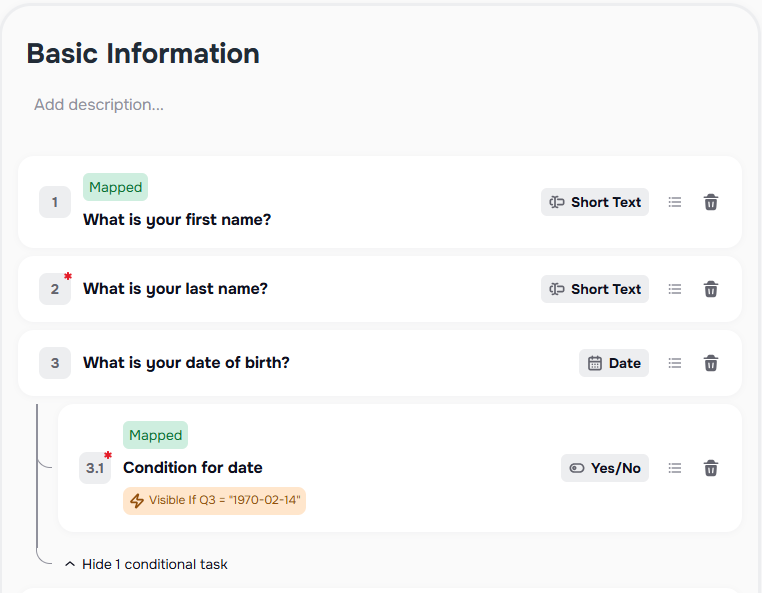The image size is (762, 593).
Task: Delete the last name question
Action: [x=710, y=289]
